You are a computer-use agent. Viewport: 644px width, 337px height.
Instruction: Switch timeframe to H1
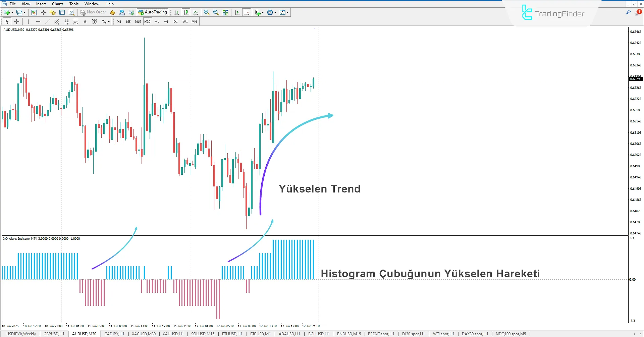(157, 21)
